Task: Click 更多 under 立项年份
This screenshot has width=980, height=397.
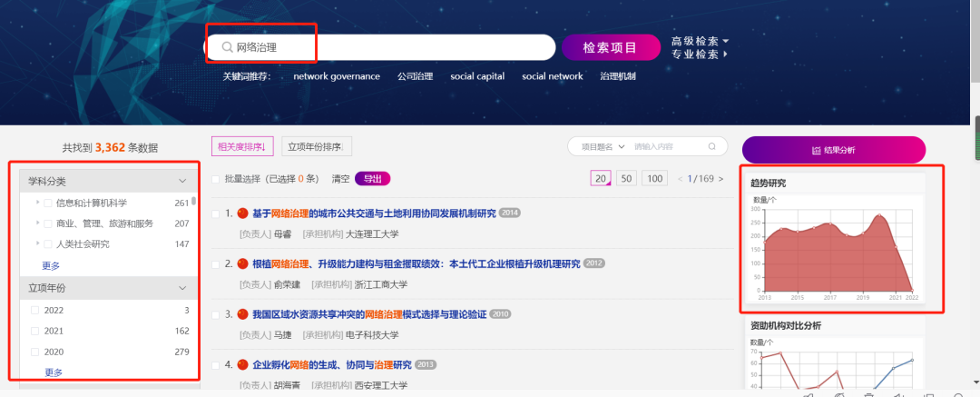Action: pos(54,372)
